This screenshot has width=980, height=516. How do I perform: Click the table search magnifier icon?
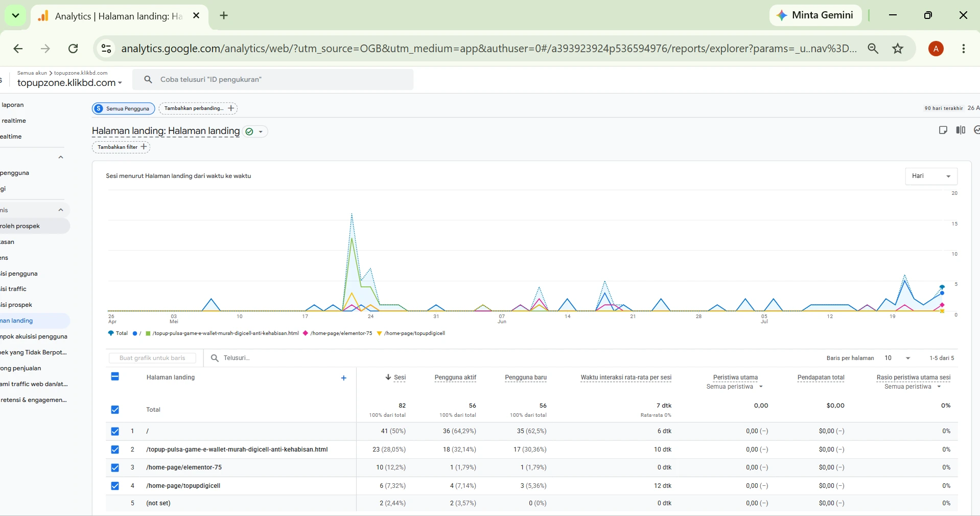(215, 358)
